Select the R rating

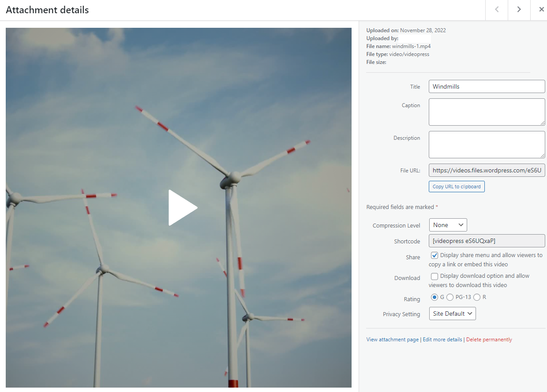(x=476, y=297)
